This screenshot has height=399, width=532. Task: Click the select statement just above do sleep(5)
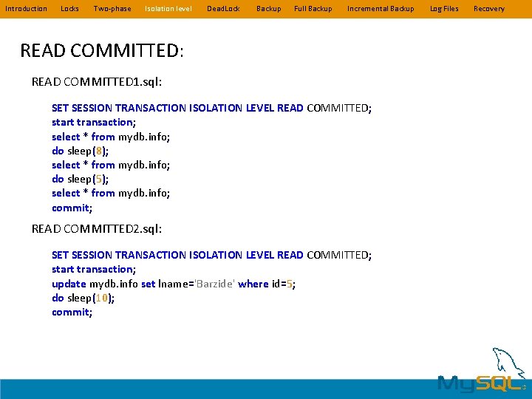click(111, 165)
